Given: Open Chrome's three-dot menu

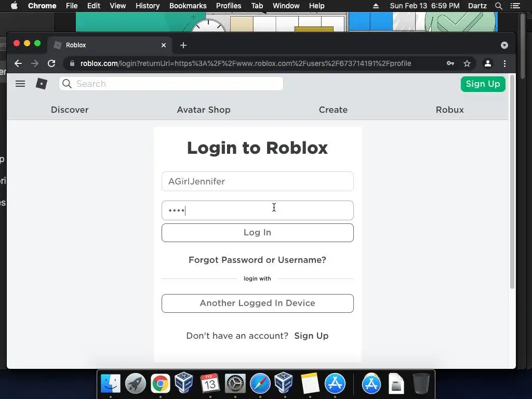Looking at the screenshot, I should [x=504, y=63].
